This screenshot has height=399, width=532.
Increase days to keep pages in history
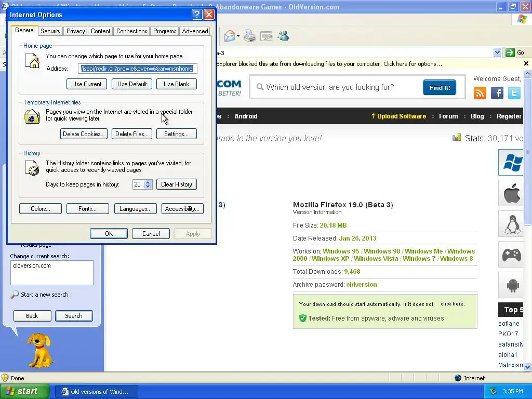point(148,182)
